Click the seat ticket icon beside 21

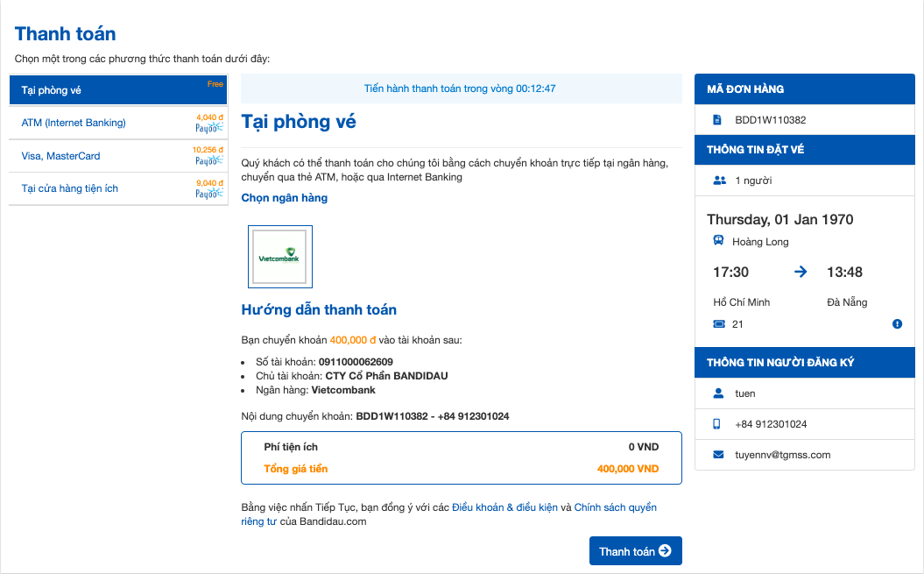click(x=719, y=324)
